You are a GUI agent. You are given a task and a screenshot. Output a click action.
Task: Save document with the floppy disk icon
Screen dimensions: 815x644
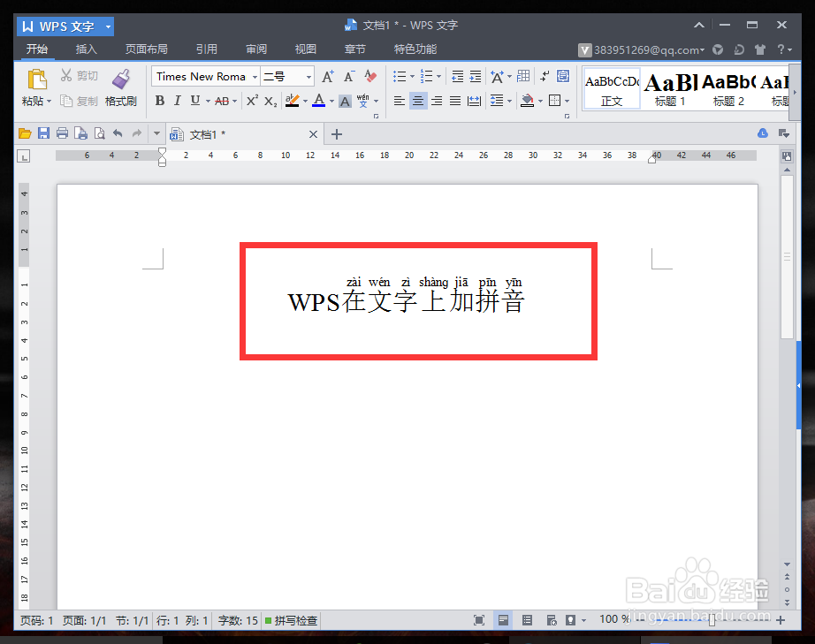(x=43, y=133)
